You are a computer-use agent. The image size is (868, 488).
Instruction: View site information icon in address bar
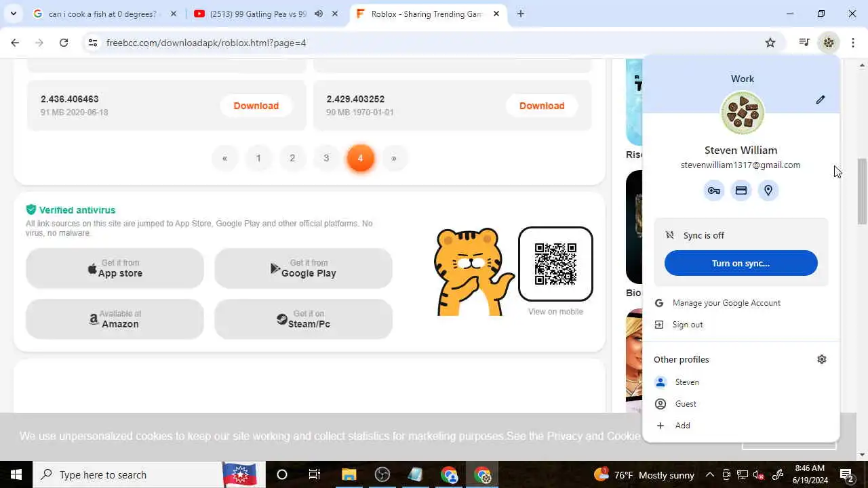tap(93, 43)
